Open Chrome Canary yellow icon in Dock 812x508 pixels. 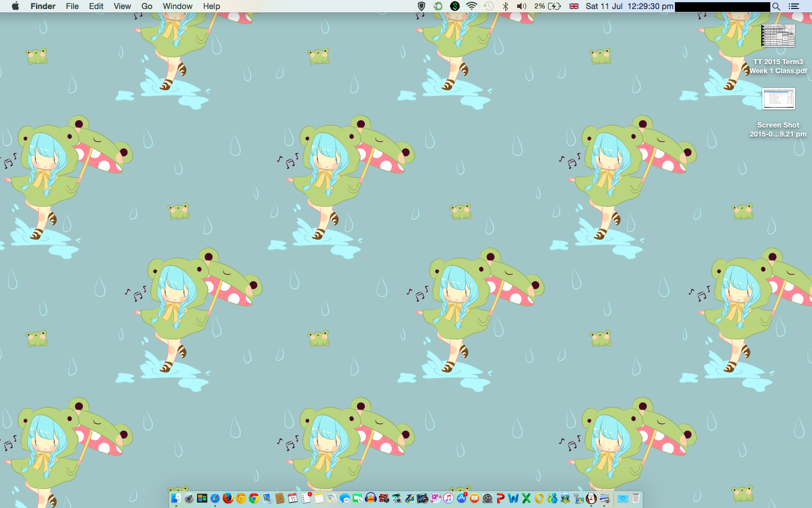[x=241, y=498]
